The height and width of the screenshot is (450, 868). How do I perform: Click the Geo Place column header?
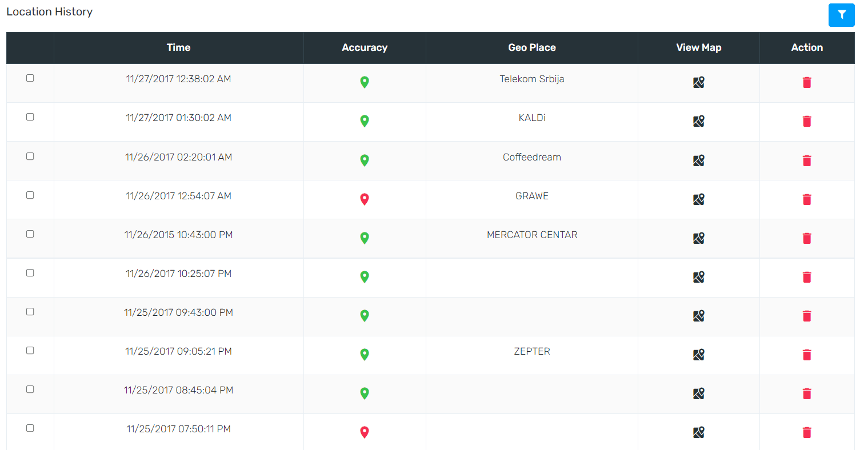(532, 48)
